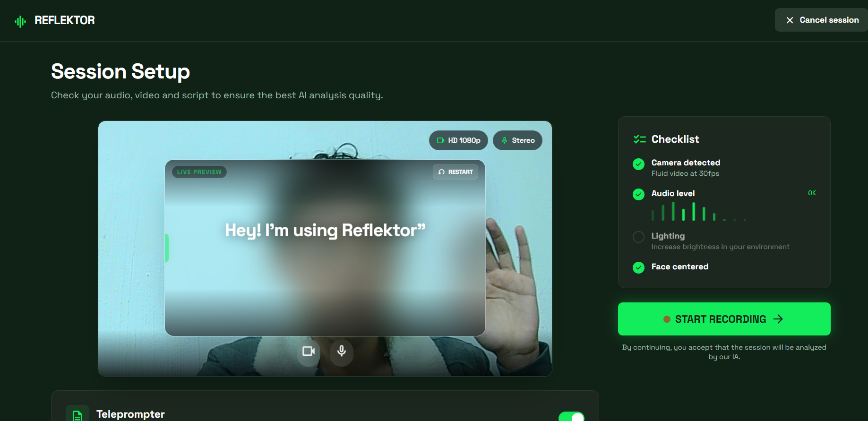Click the Checklist panel title

click(x=675, y=139)
